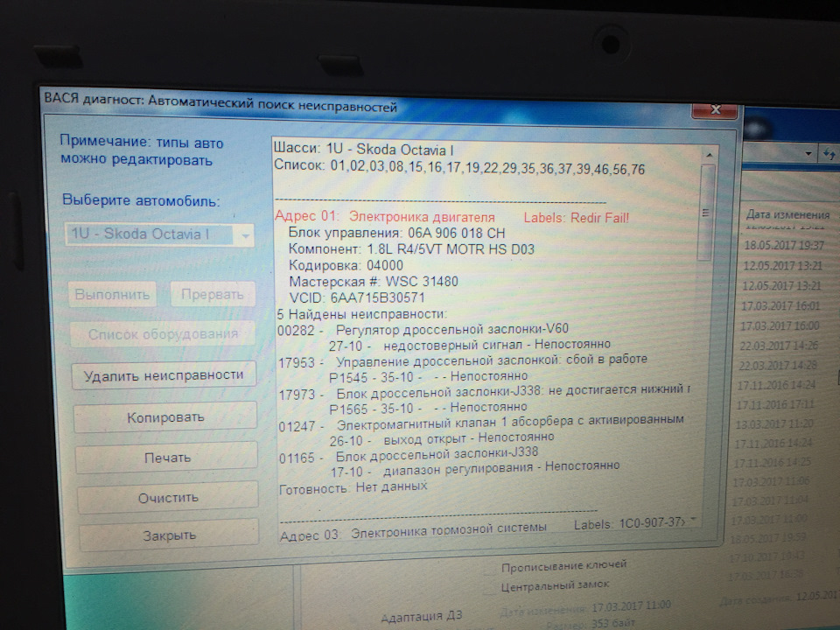Click the 18.05.2017 19:37 date in background window
The height and width of the screenshot is (630, 840).
tap(784, 245)
